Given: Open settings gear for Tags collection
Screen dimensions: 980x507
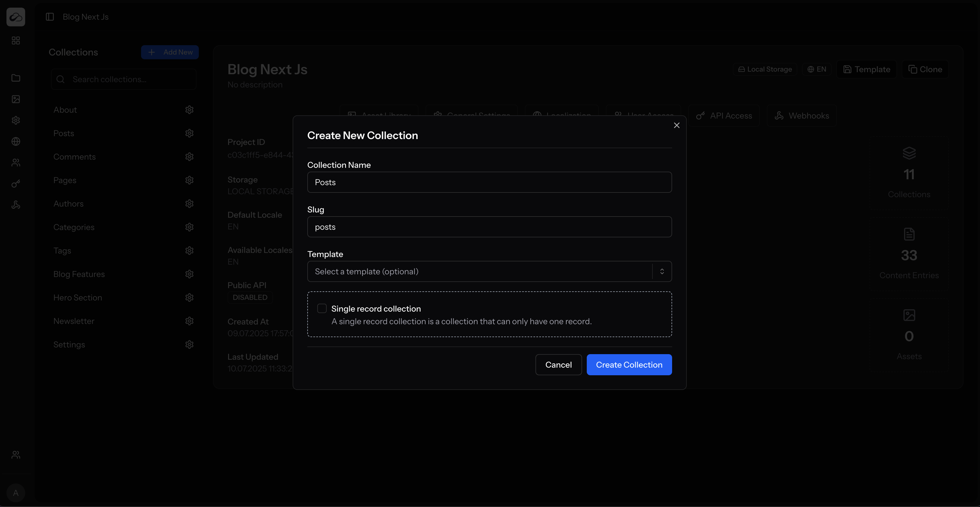Looking at the screenshot, I should point(189,251).
